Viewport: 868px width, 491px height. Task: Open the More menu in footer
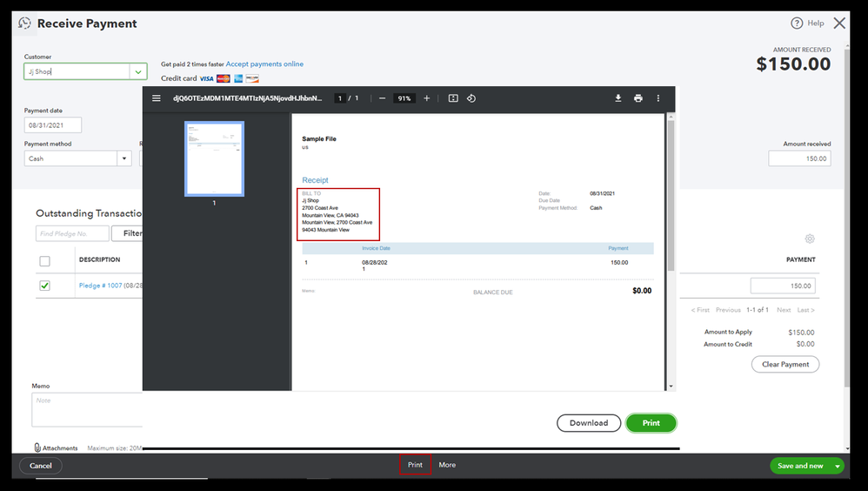[x=447, y=465]
